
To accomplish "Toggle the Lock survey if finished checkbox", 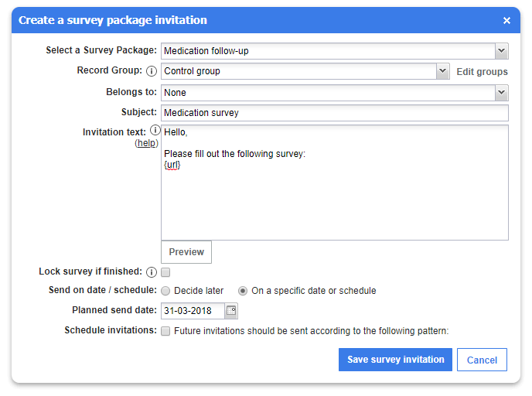I will pos(165,272).
